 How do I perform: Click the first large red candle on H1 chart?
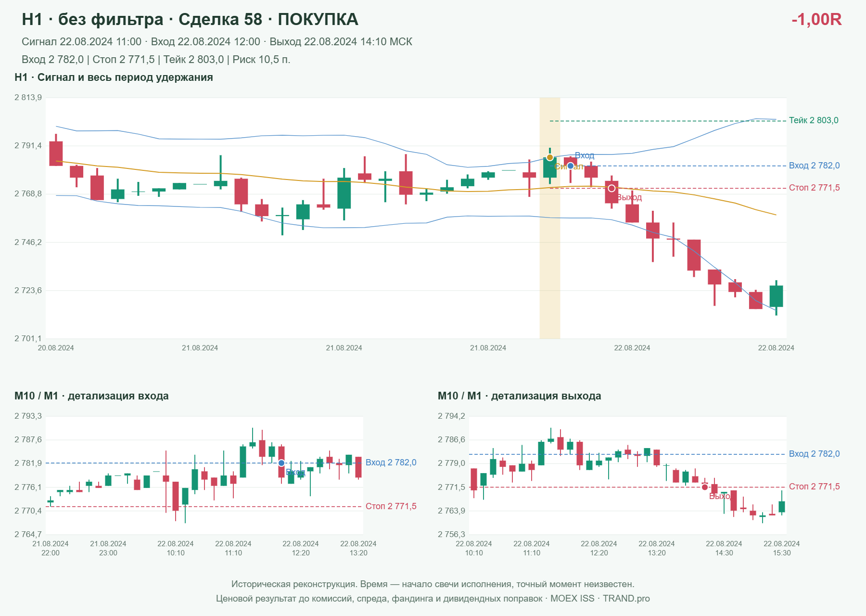pos(56,154)
